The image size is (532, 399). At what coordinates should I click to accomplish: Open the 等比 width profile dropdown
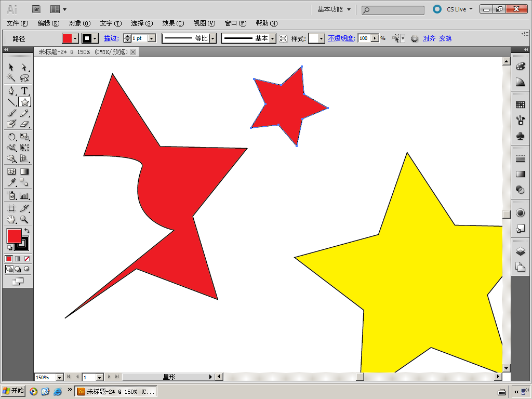(212, 38)
